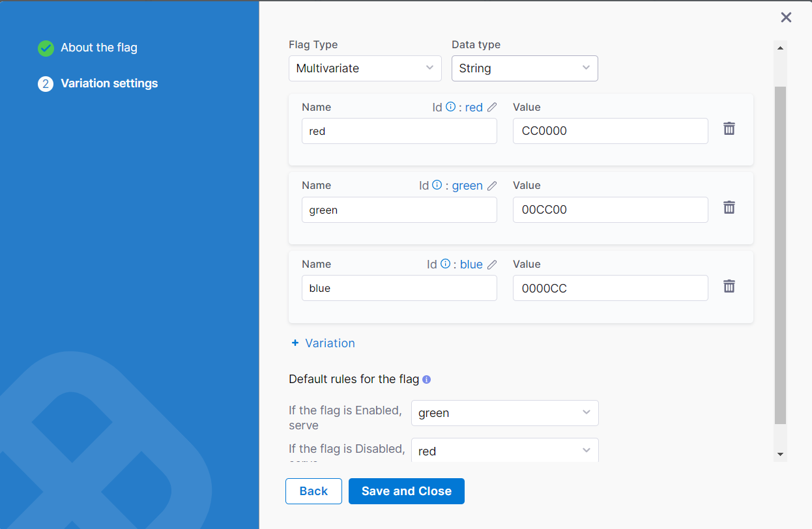Click the 'blue' Id text
Screen dimensions: 812x529
pyautogui.click(x=471, y=264)
